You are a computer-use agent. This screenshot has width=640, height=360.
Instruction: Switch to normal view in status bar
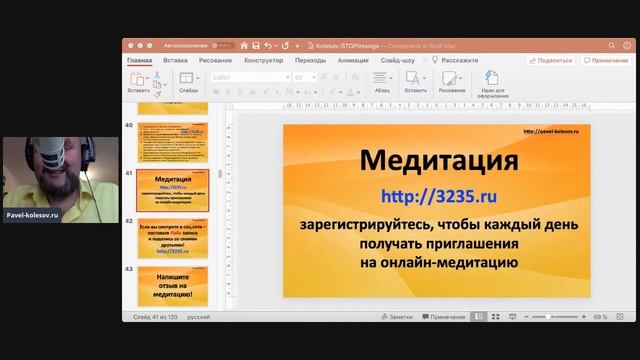pyautogui.click(x=479, y=317)
